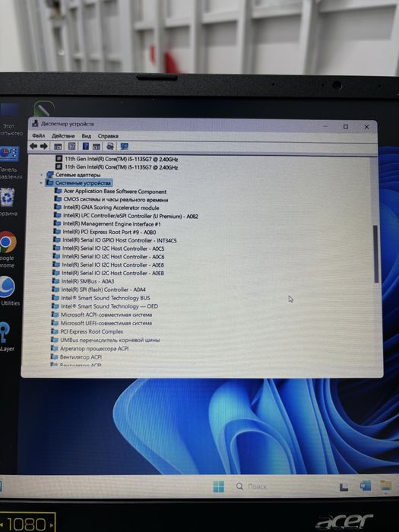Select the Системные устройства tree node
This screenshot has height=532, width=399.
83,183
